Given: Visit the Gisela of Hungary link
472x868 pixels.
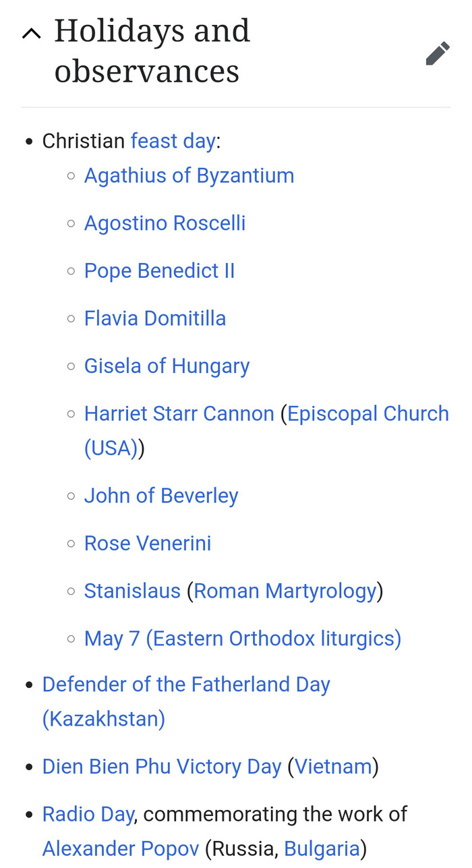Looking at the screenshot, I should tap(167, 366).
